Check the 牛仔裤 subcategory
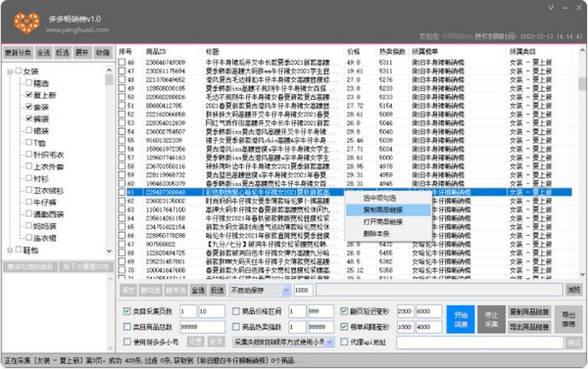Screen dimensions: 588x369 (28, 202)
